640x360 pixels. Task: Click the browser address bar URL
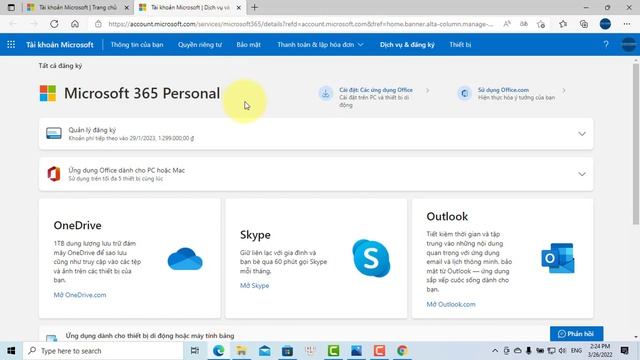point(300,24)
